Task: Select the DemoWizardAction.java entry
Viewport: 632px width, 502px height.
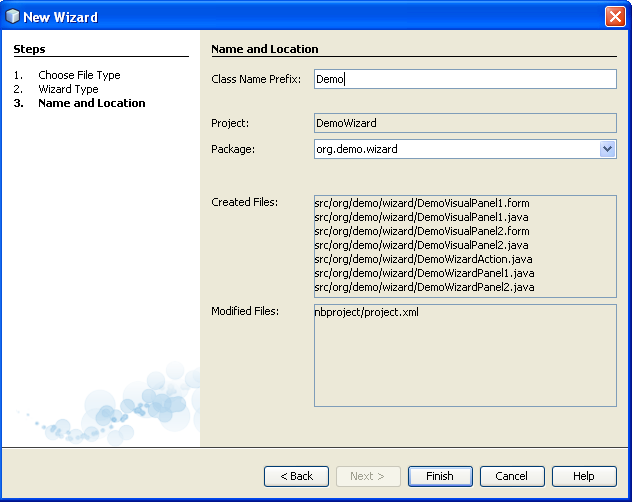Action: (424, 259)
